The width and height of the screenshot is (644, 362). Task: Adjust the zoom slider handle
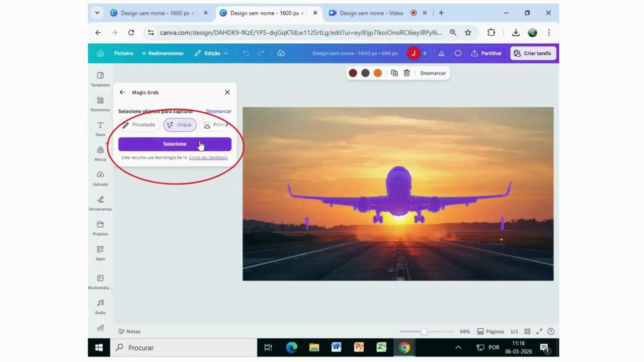pos(424,331)
